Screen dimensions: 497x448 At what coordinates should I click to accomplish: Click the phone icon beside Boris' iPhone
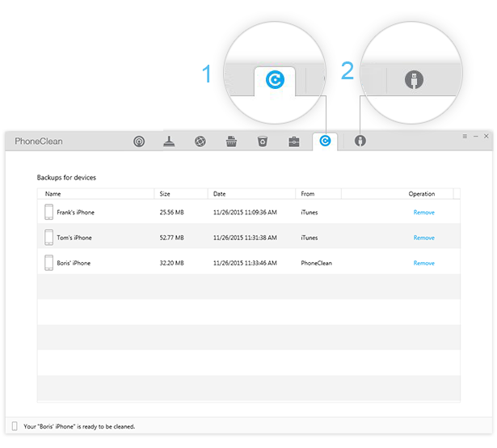(48, 263)
